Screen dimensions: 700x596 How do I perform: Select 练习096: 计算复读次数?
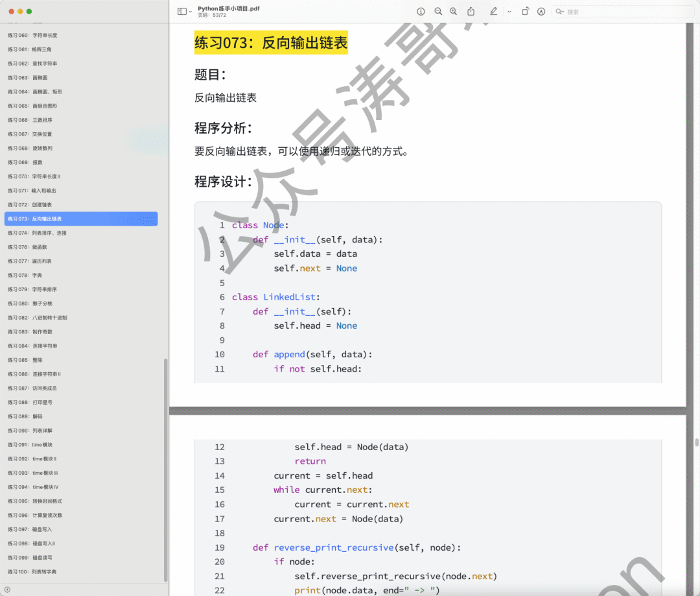coord(35,516)
